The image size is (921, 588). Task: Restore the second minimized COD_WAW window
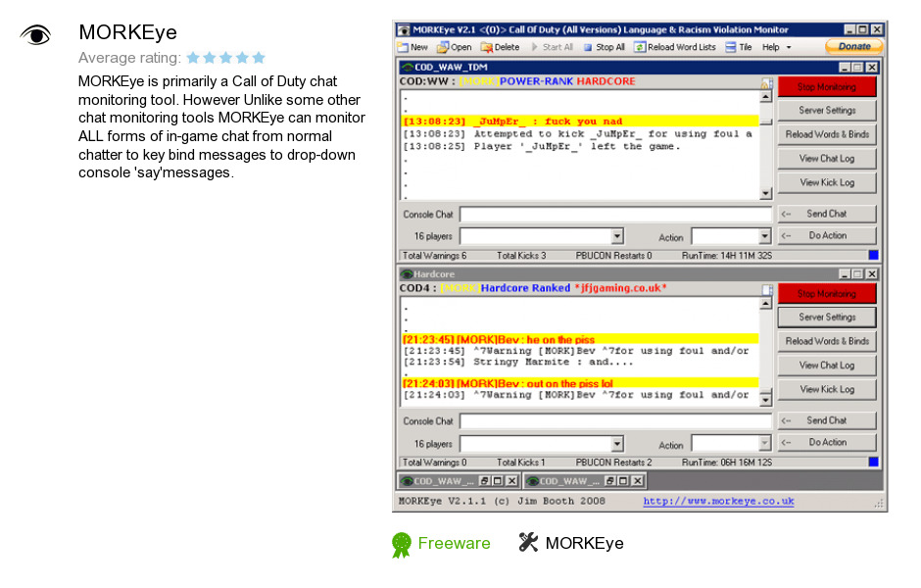[610, 481]
